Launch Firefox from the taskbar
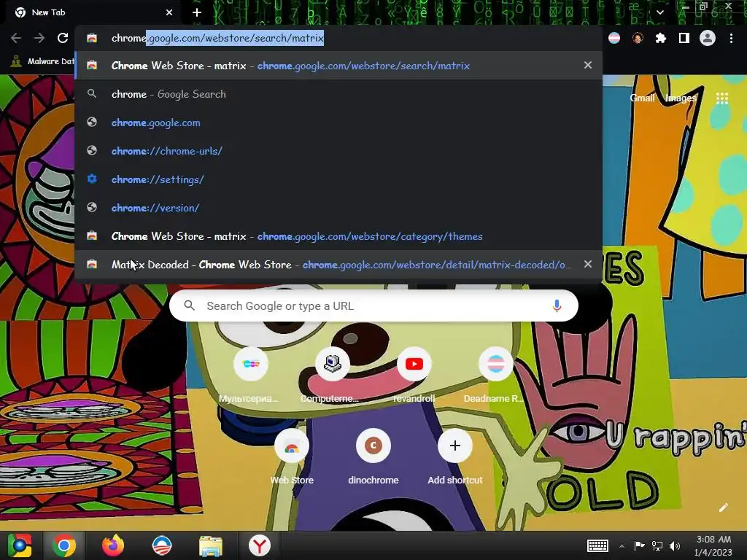Viewport: 747px width, 560px height. (x=113, y=545)
